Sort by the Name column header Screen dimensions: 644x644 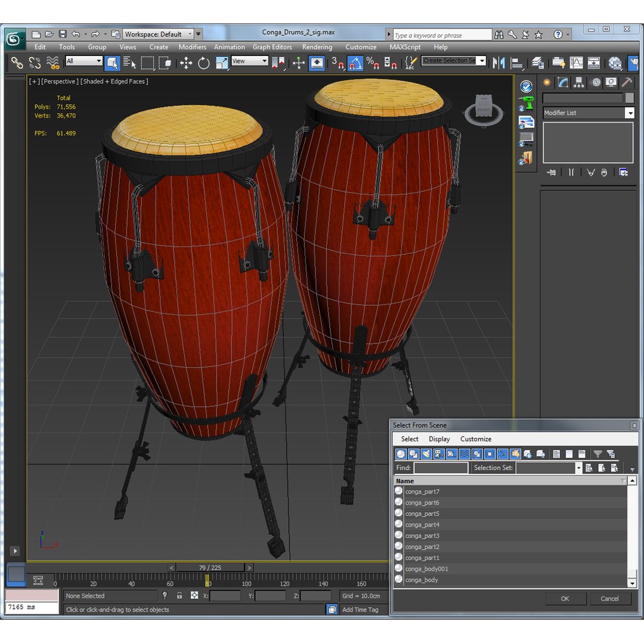click(x=509, y=481)
